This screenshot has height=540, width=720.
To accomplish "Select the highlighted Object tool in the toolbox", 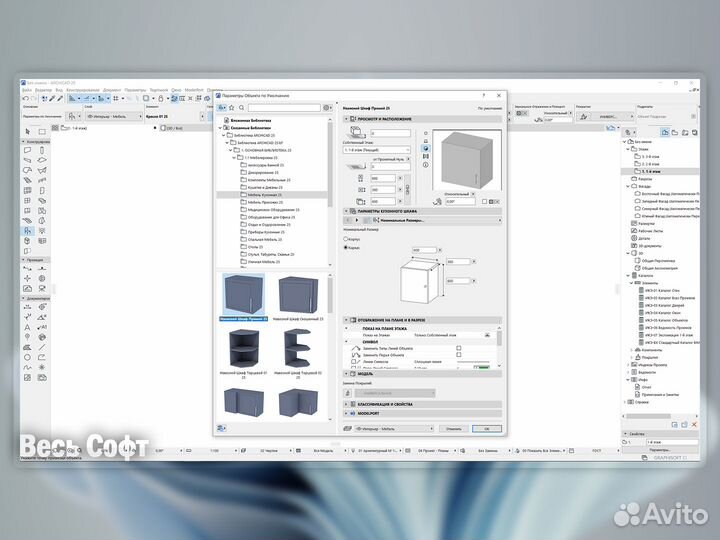I will tap(28, 231).
